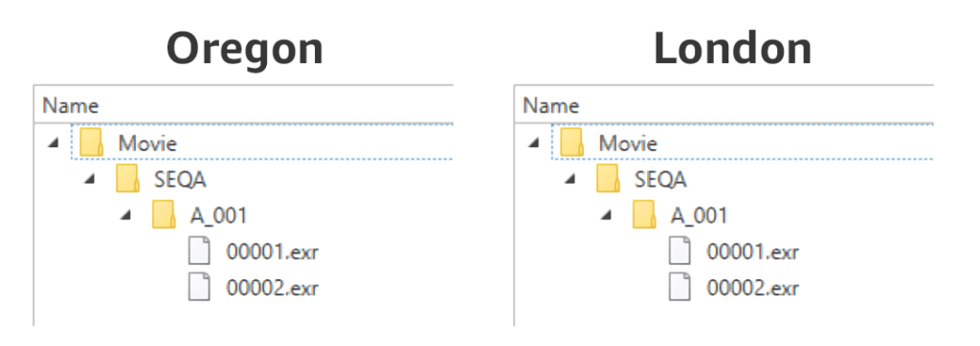Collapse the SEQA folder in London tree

tap(570, 180)
